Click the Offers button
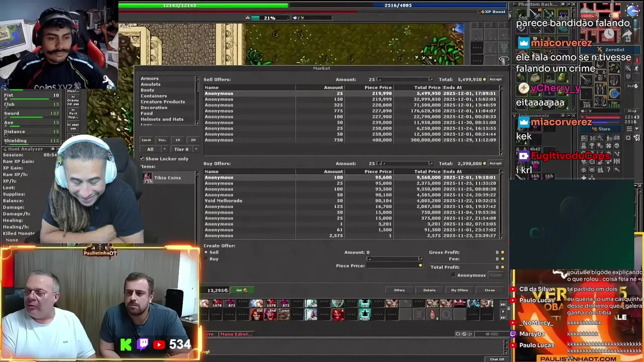Screen dimensions: 644x362 click(399, 290)
